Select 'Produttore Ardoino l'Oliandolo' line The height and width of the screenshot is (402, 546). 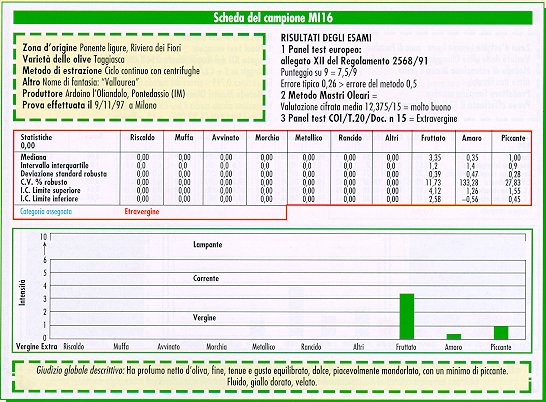tap(104, 94)
